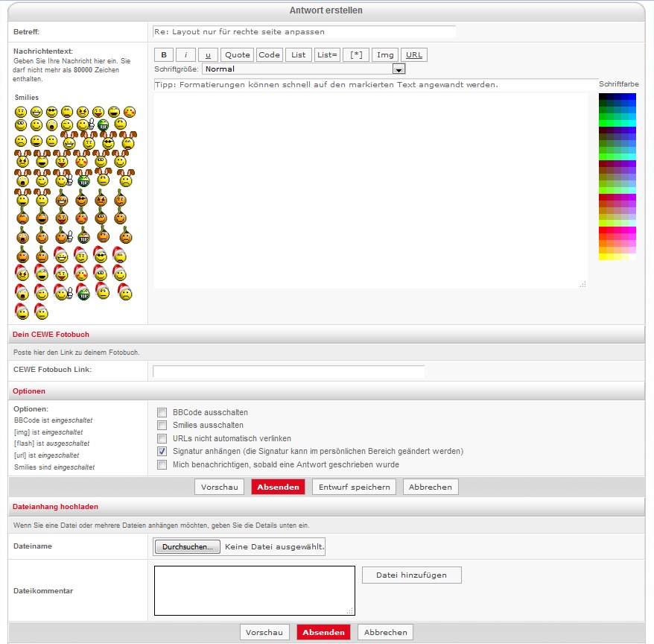Insert a Quote BBCode tag
654x644 pixels.
(238, 54)
